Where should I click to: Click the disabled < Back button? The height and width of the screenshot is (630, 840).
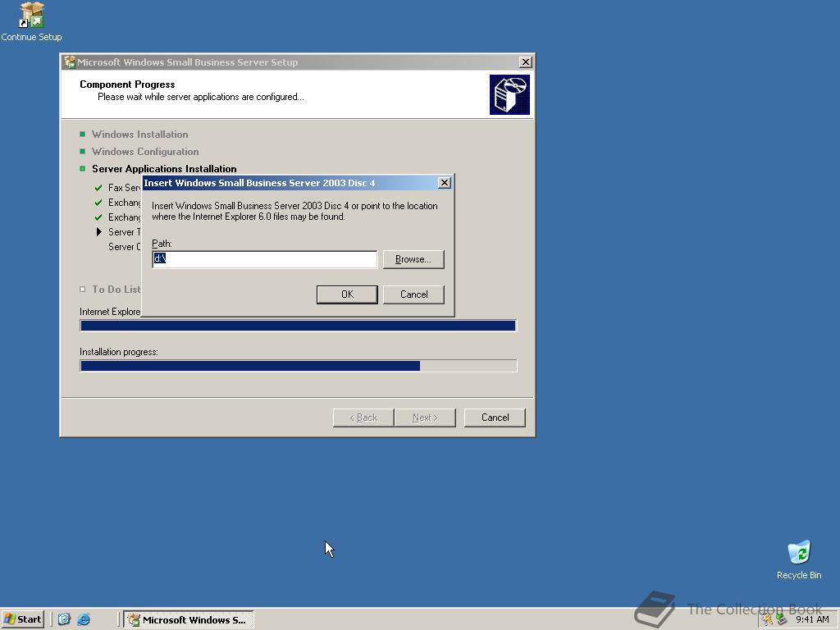coord(363,418)
